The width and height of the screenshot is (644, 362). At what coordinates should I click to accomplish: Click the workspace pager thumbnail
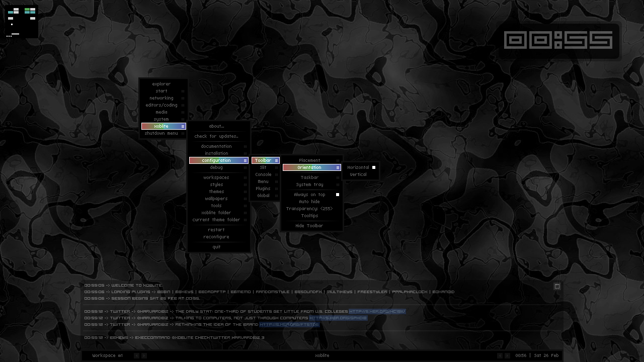click(21, 21)
